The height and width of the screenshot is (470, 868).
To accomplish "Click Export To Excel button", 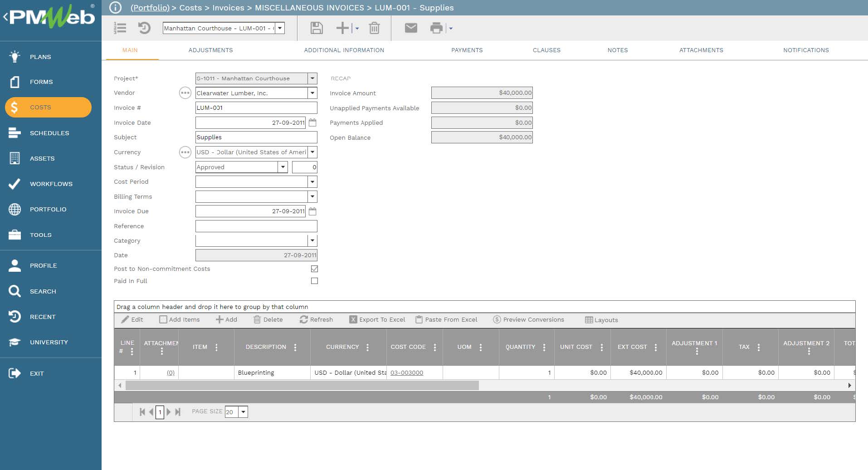I will tap(377, 319).
